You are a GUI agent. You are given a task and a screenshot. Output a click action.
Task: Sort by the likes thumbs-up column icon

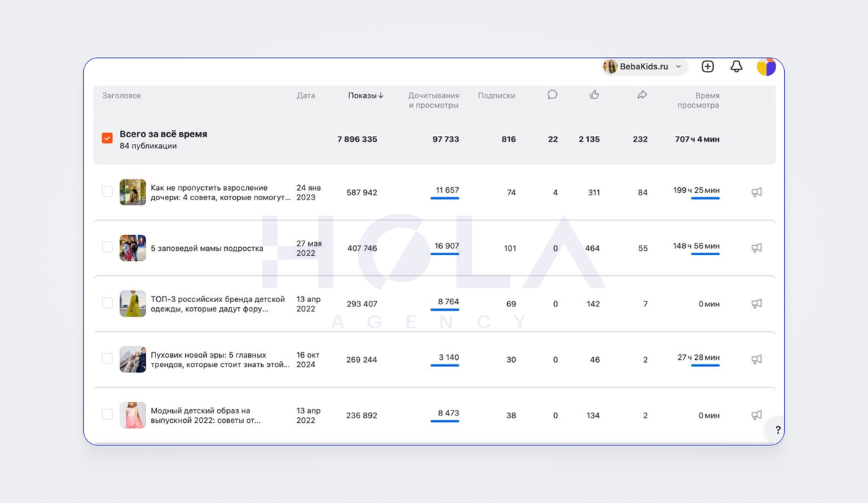tap(595, 95)
